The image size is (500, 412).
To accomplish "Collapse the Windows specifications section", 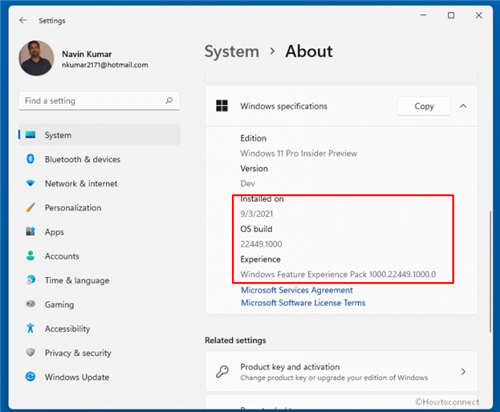I will (x=463, y=106).
